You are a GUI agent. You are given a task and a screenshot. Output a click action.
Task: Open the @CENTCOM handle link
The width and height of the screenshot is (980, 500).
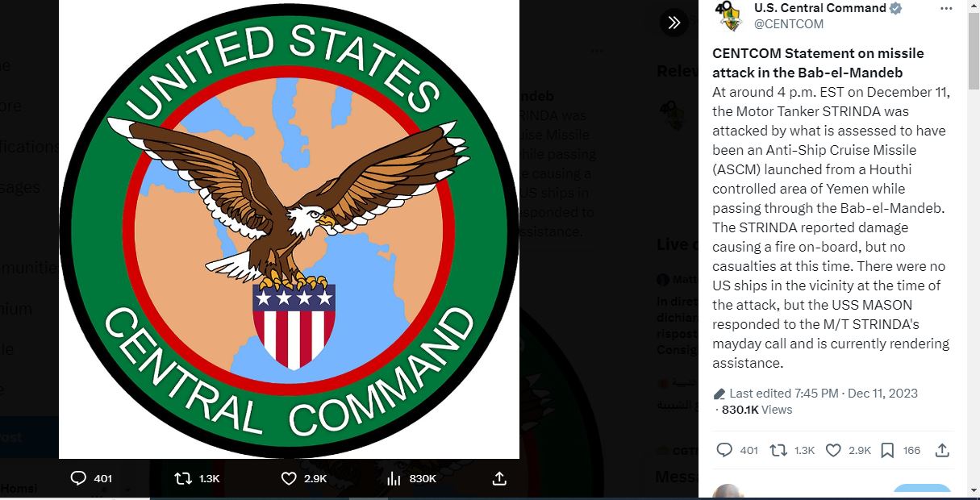[789, 24]
